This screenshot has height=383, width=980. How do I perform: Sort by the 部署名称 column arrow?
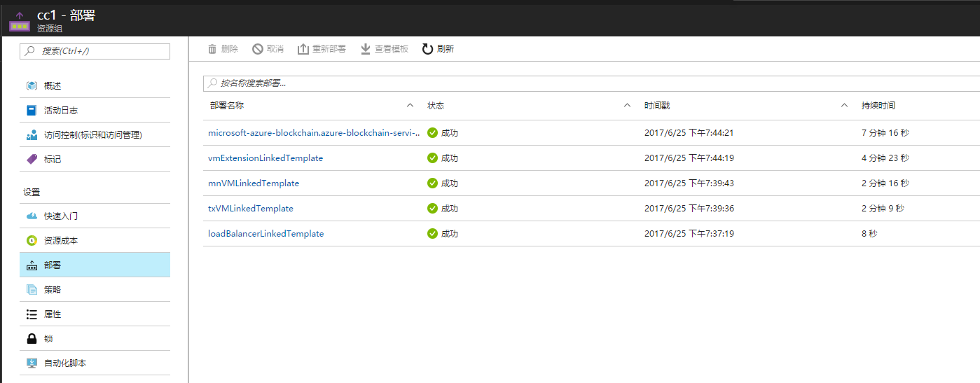point(410,106)
